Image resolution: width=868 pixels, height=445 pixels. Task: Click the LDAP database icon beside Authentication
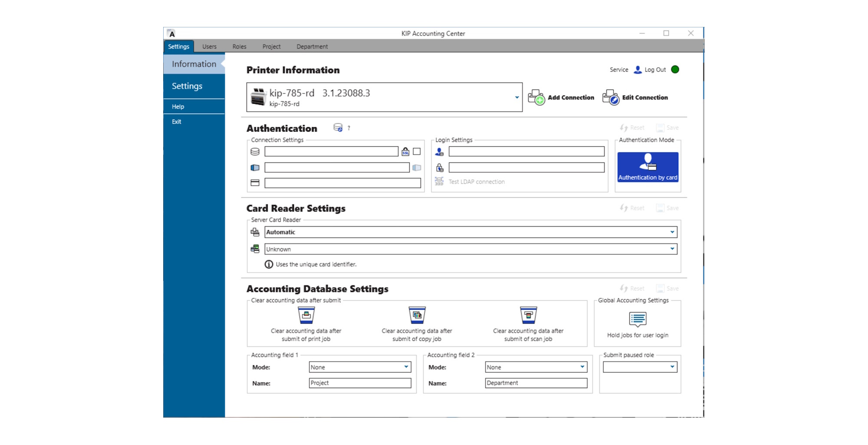pos(338,128)
